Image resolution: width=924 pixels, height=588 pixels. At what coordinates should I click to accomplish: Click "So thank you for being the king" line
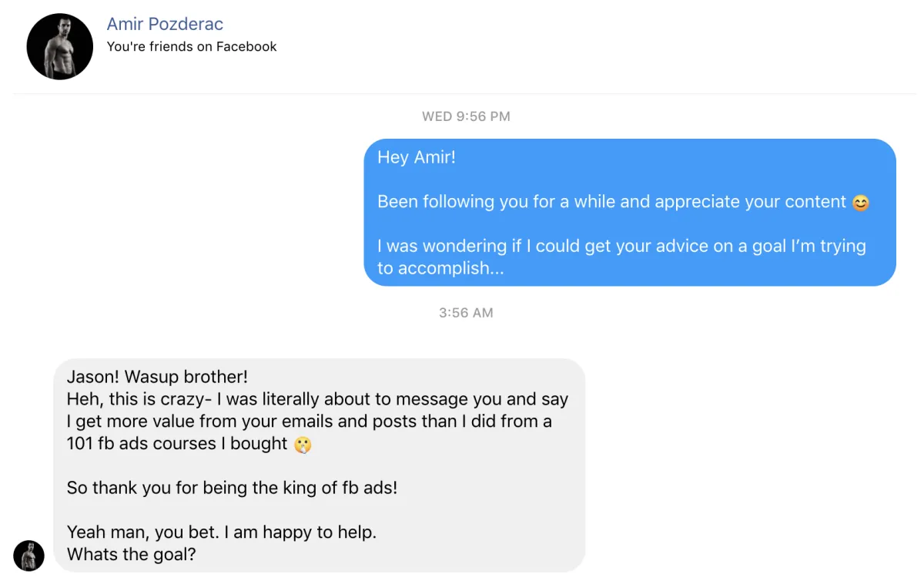(232, 488)
